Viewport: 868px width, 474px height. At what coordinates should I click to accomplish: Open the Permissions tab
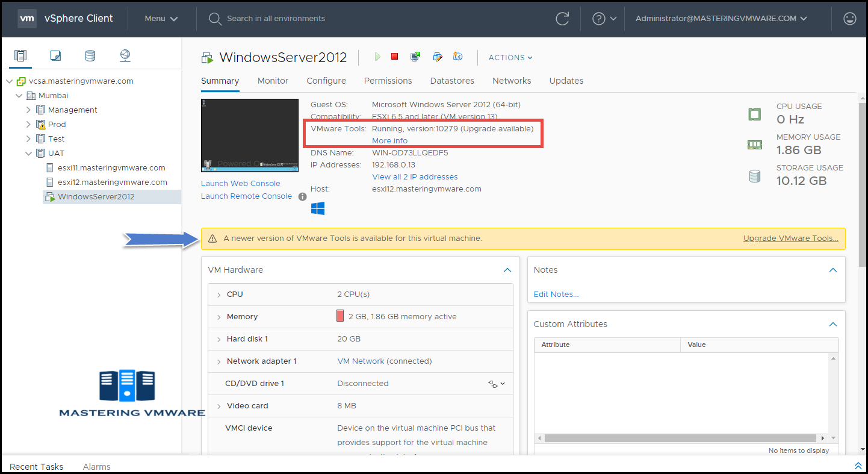pyautogui.click(x=388, y=81)
